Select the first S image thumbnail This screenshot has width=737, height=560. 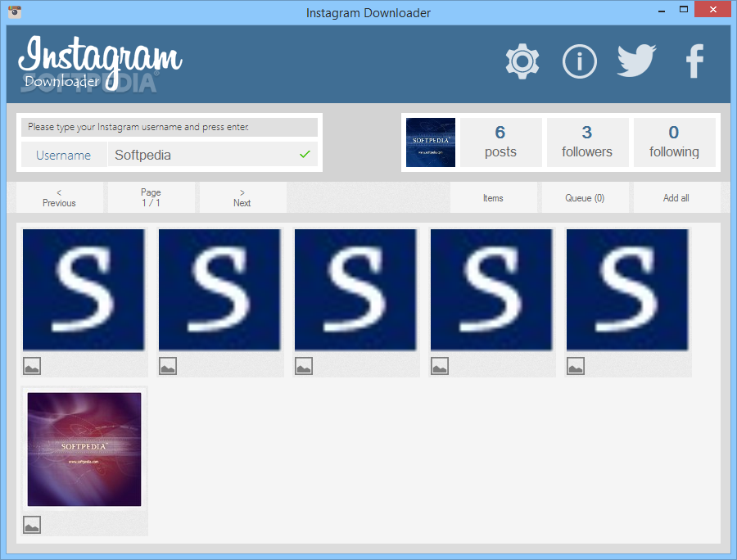pos(84,289)
